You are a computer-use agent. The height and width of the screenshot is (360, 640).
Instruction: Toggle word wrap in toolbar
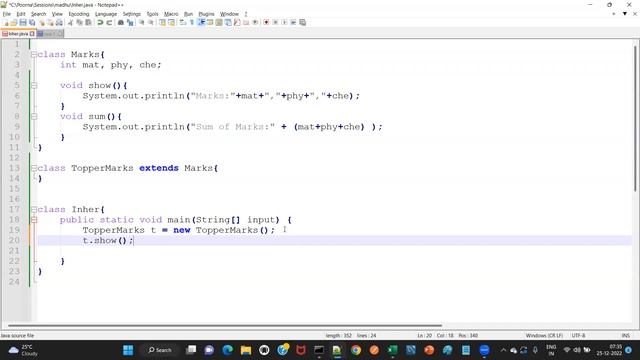pyautogui.click(x=183, y=23)
